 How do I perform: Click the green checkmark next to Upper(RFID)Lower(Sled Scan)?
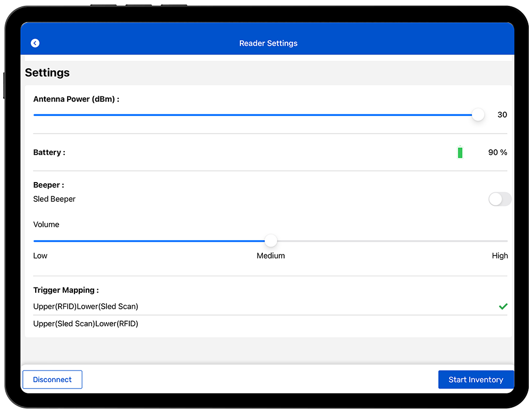(503, 306)
